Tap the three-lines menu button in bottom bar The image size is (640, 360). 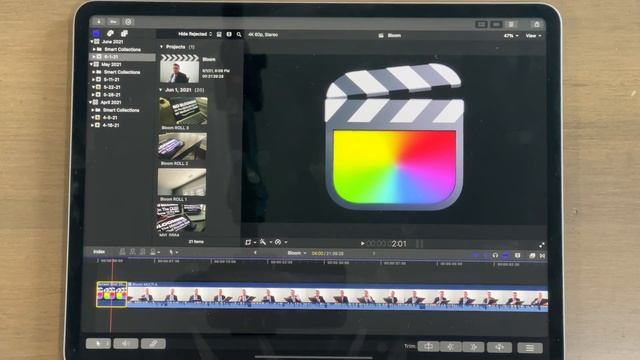tap(530, 347)
